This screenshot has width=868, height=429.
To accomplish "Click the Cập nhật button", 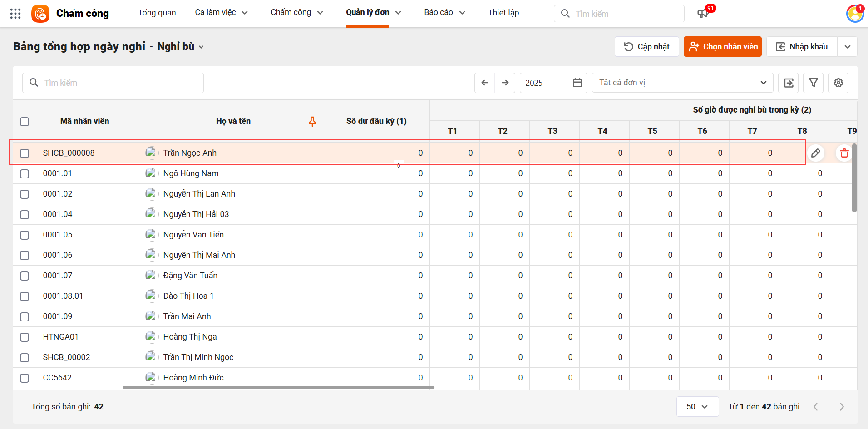I will point(646,47).
